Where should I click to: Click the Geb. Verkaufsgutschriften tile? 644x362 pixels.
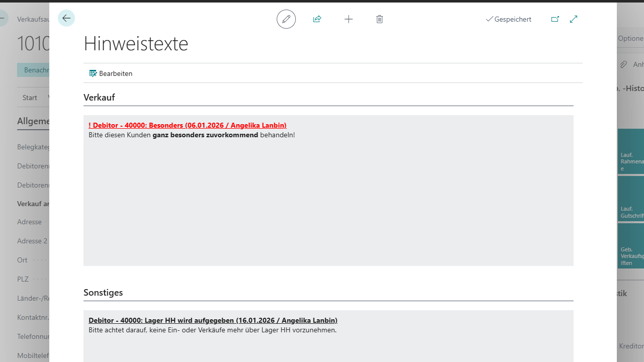point(631,246)
